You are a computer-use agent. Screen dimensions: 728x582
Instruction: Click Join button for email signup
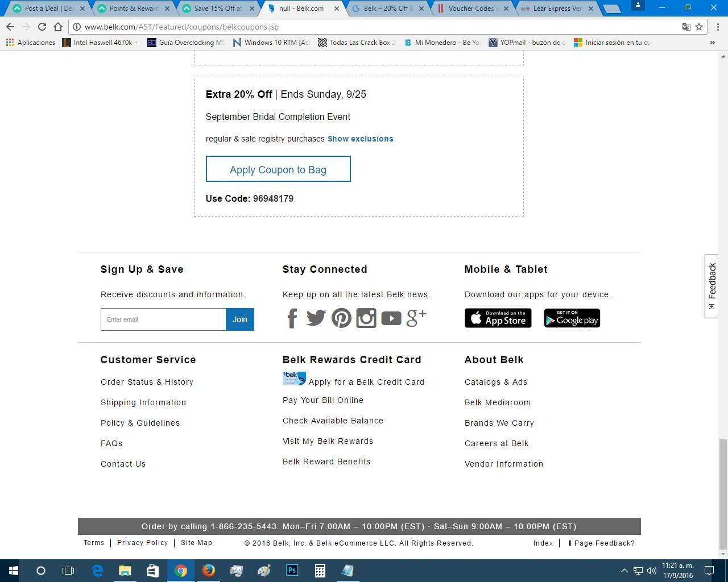(240, 319)
